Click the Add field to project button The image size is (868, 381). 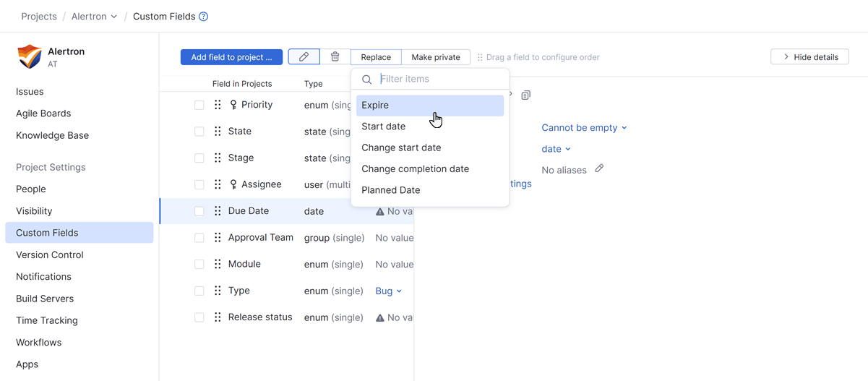click(x=231, y=57)
